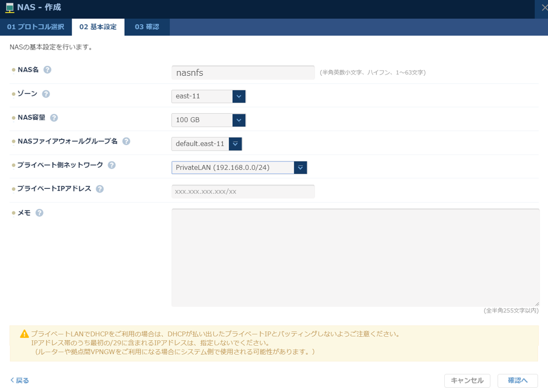Click the ゾーン help question mark icon
Viewport: 548px width, 392px height.
pyautogui.click(x=46, y=93)
